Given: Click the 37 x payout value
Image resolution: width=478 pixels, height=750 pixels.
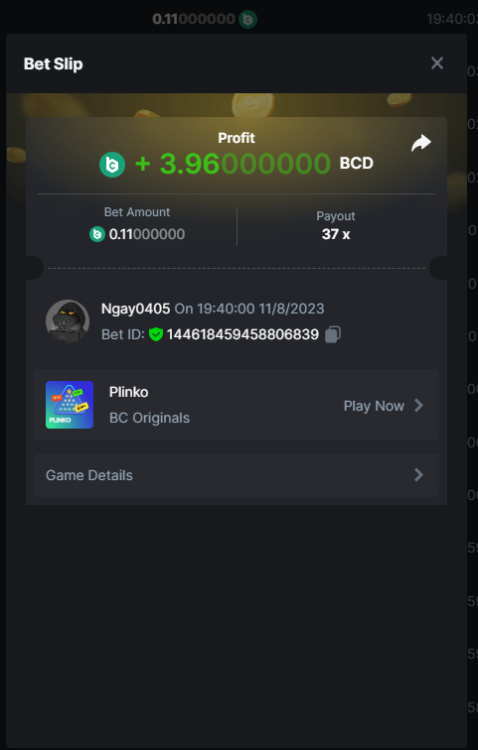Looking at the screenshot, I should pyautogui.click(x=336, y=234).
